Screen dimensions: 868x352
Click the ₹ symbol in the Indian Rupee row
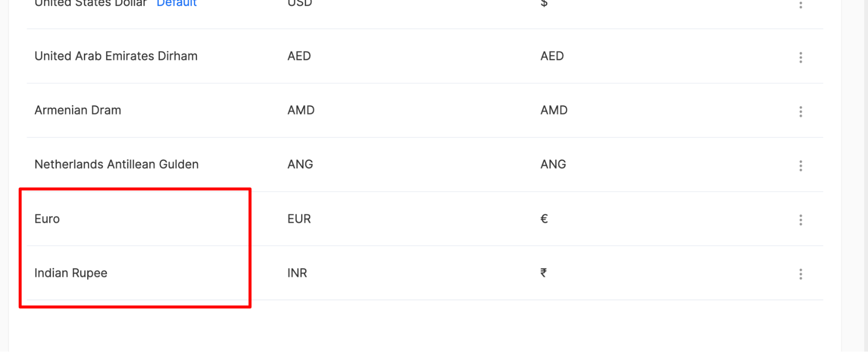(544, 273)
